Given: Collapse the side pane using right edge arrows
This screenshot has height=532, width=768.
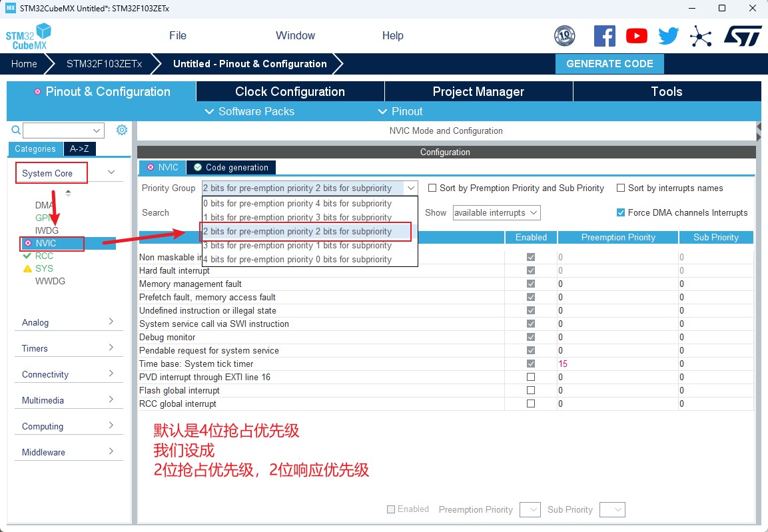Looking at the screenshot, I should tap(759, 132).
